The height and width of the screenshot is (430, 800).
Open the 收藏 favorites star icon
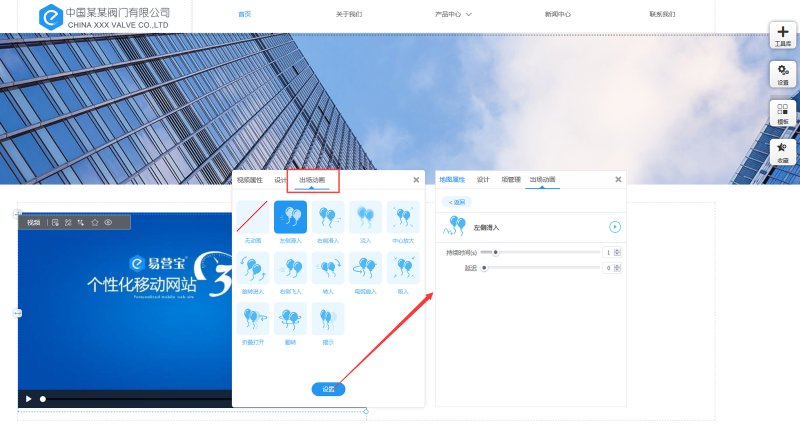782,151
